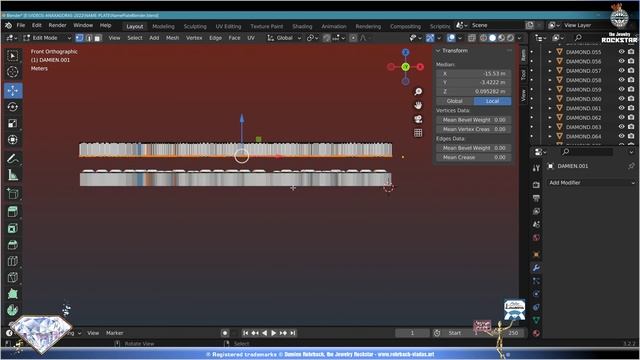
Task: Toggle visibility of DIAMOND.064
Action: [x=621, y=136]
